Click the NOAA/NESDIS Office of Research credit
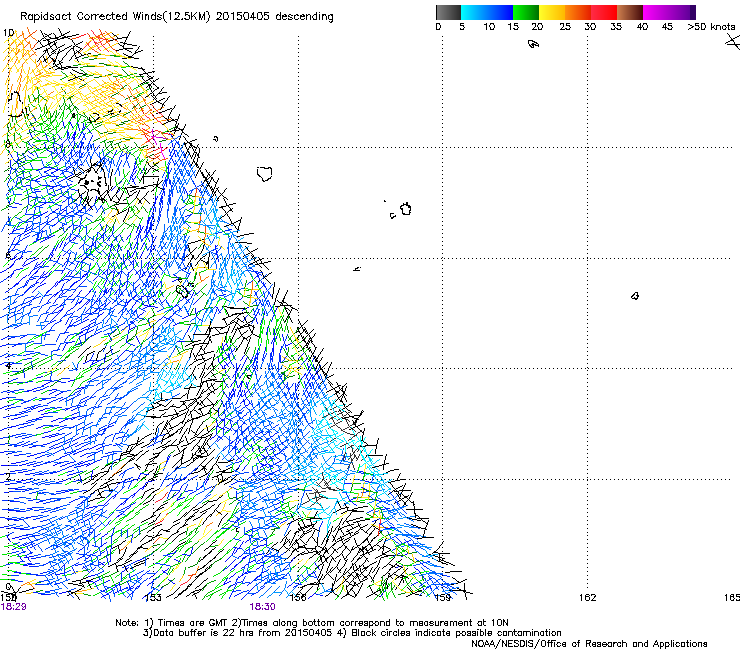Screen dimensions: 740x650 [589, 644]
